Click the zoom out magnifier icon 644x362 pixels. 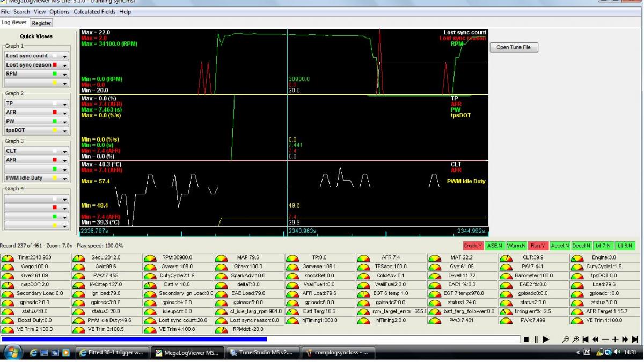pos(566,339)
